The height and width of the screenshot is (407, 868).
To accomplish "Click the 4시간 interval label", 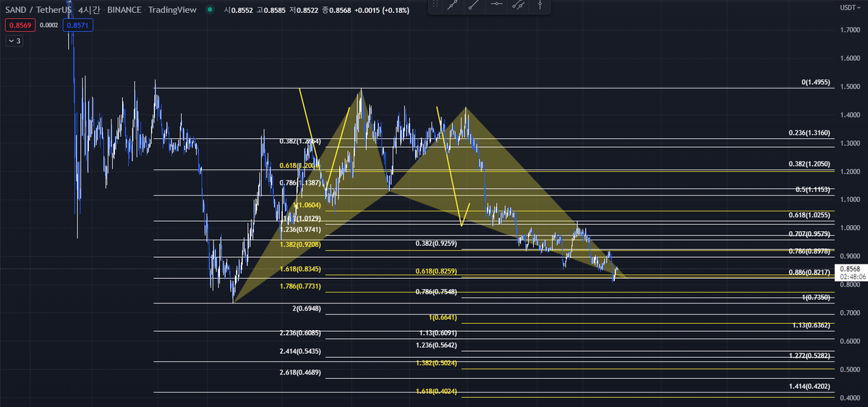I will [x=90, y=10].
